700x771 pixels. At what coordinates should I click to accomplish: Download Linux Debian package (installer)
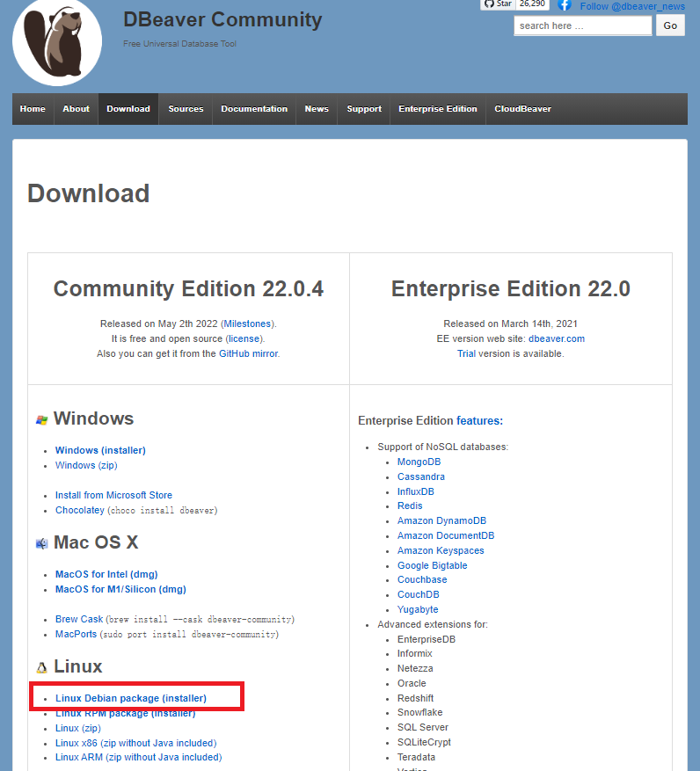click(x=131, y=698)
